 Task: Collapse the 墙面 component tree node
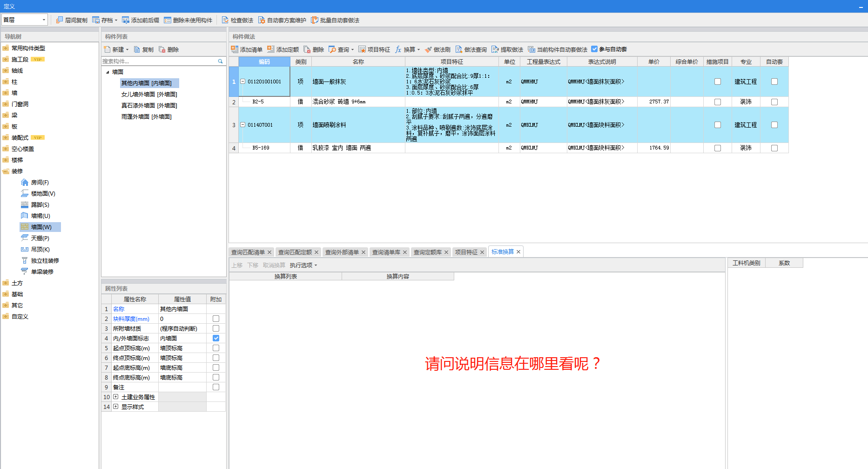108,72
